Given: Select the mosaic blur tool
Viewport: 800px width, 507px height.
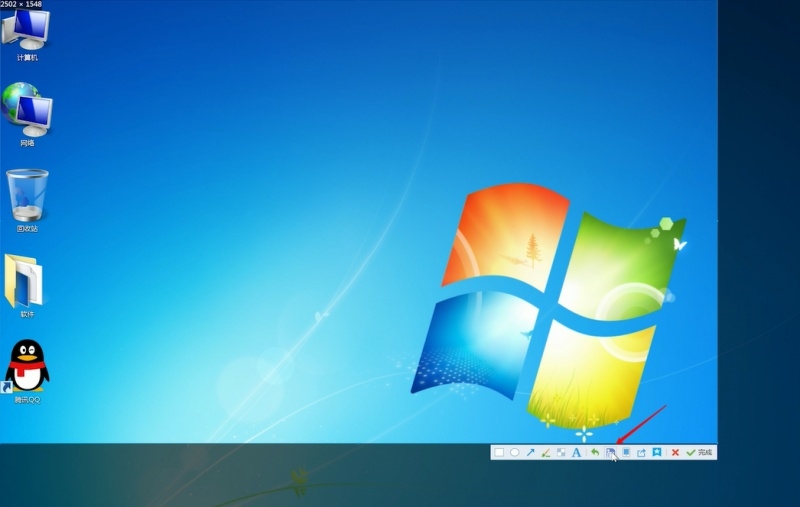Looking at the screenshot, I should click(x=561, y=452).
